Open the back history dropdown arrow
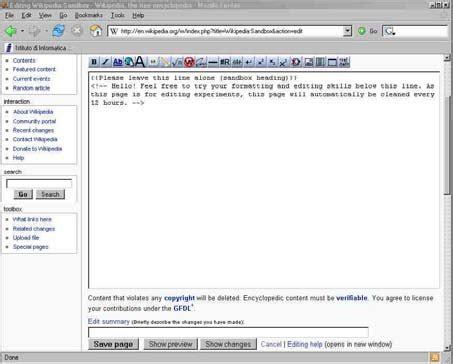Screen dimensions: 453x364 click(x=22, y=31)
